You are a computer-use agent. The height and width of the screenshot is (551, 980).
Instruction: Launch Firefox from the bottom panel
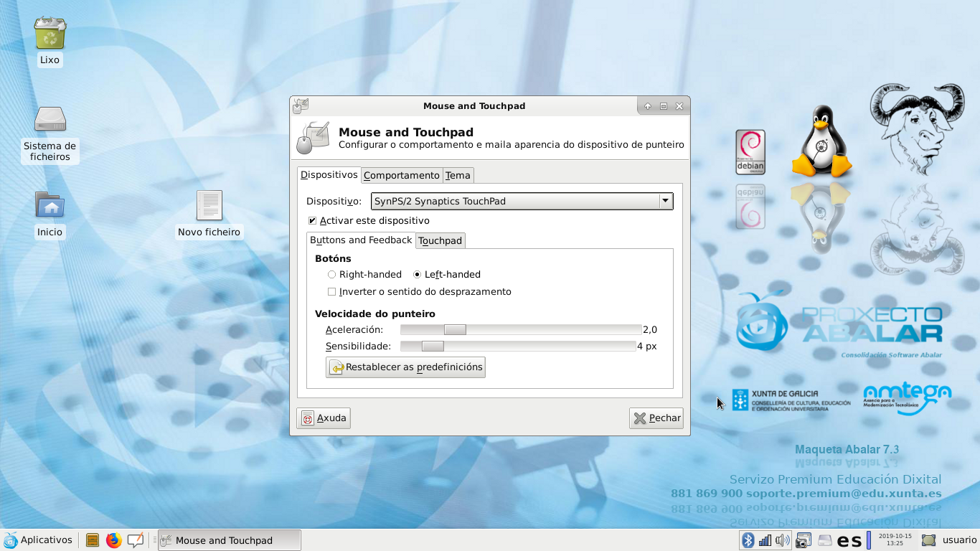(x=113, y=540)
